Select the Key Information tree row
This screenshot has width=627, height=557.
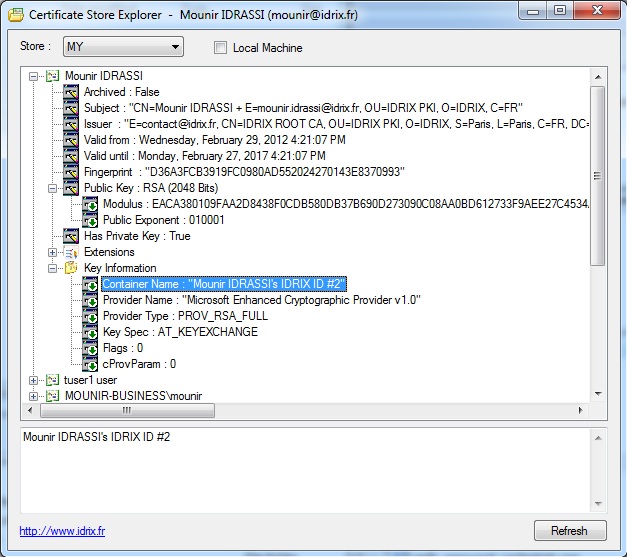point(120,268)
